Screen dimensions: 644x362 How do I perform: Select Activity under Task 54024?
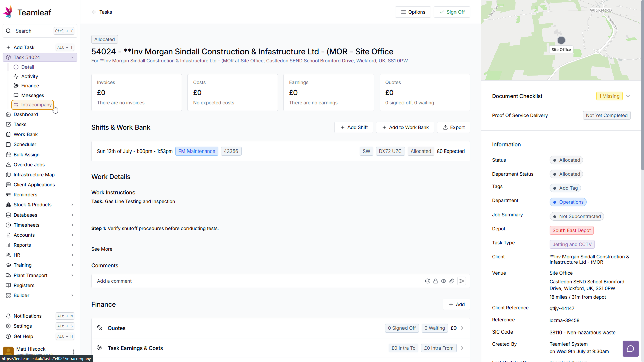30,76
